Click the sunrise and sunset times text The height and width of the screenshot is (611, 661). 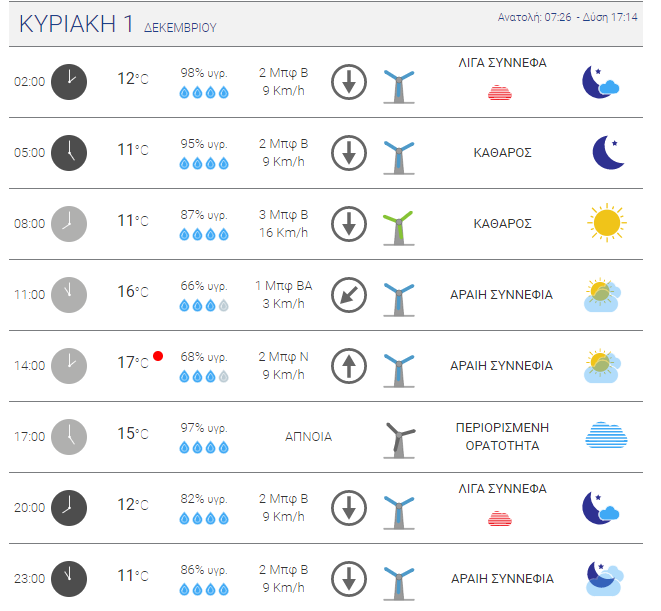567,18
